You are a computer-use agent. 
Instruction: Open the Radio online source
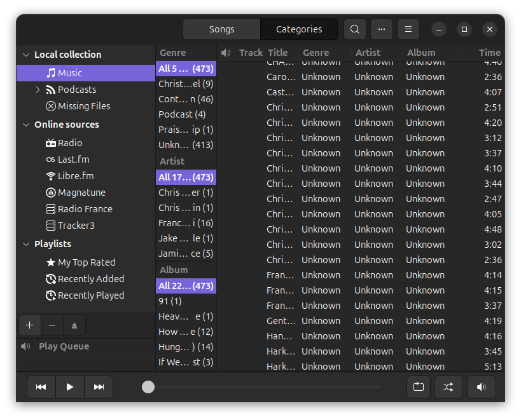pyautogui.click(x=69, y=143)
